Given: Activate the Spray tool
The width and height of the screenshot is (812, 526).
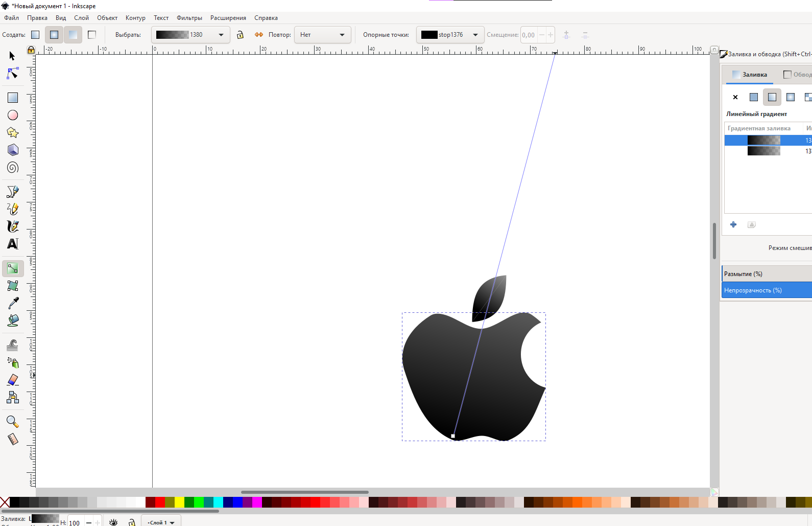Looking at the screenshot, I should point(12,362).
